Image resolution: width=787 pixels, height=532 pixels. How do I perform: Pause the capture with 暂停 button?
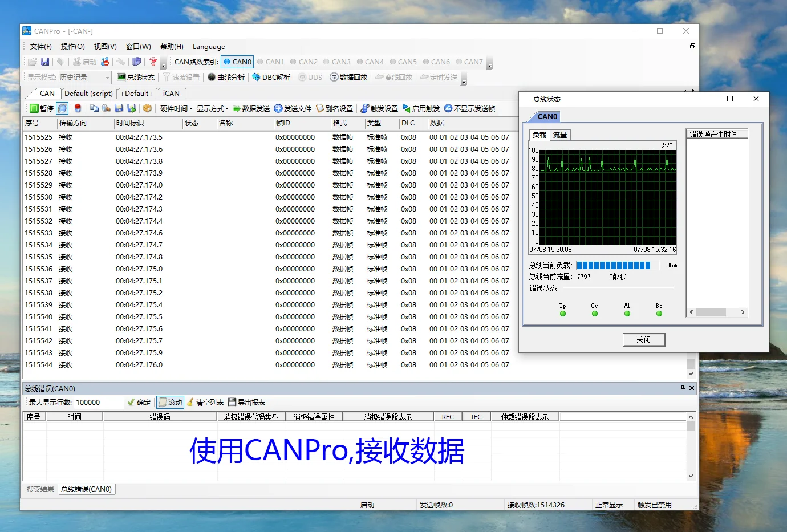[x=42, y=108]
